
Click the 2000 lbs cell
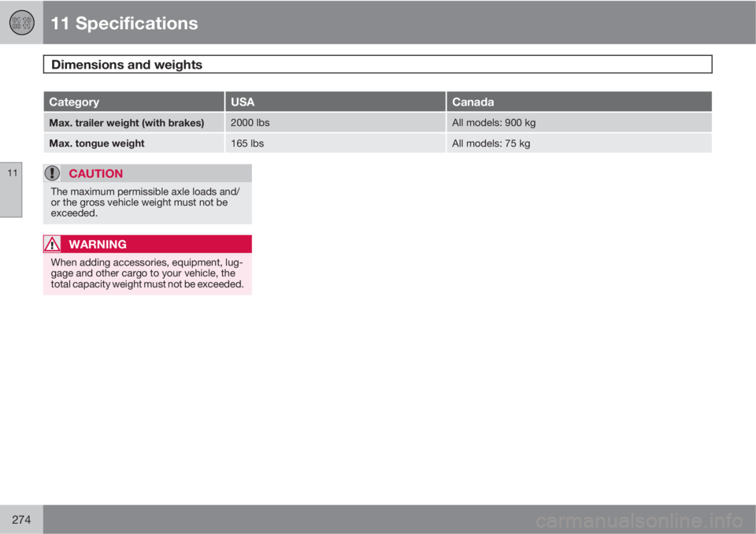click(x=250, y=123)
